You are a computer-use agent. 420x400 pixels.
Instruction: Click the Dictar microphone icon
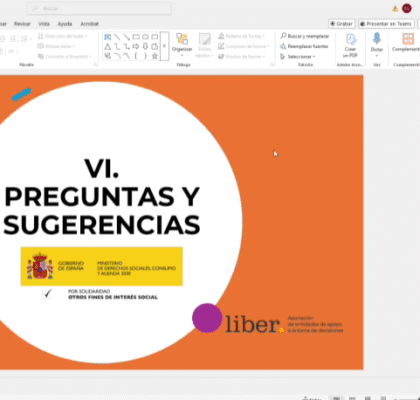(377, 45)
